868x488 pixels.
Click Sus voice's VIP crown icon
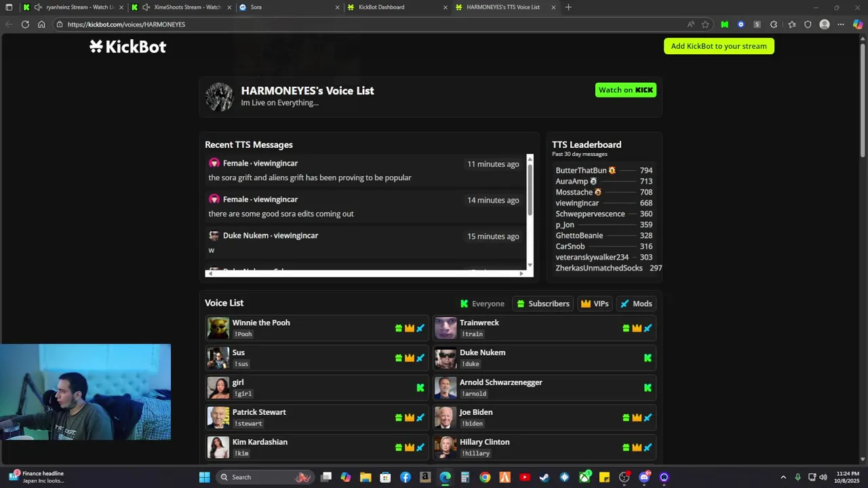410,358
